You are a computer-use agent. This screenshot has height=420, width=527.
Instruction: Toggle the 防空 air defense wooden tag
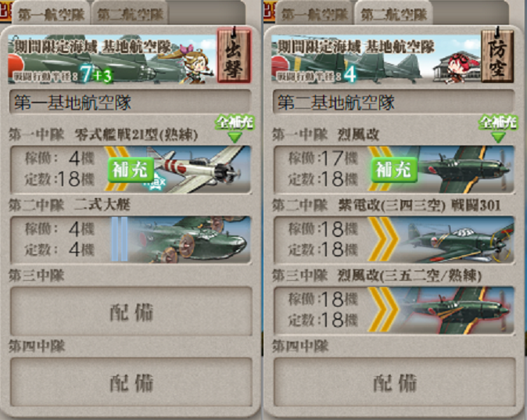(497, 55)
